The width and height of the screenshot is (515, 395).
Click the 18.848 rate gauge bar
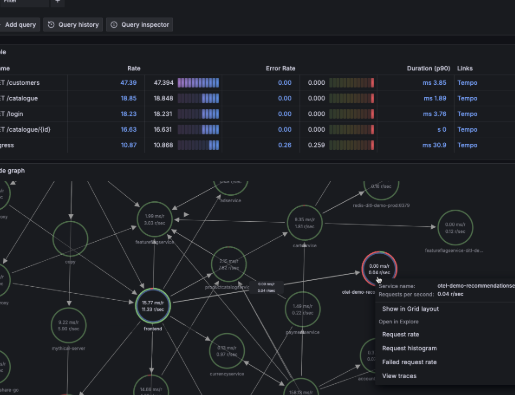pyautogui.click(x=198, y=98)
